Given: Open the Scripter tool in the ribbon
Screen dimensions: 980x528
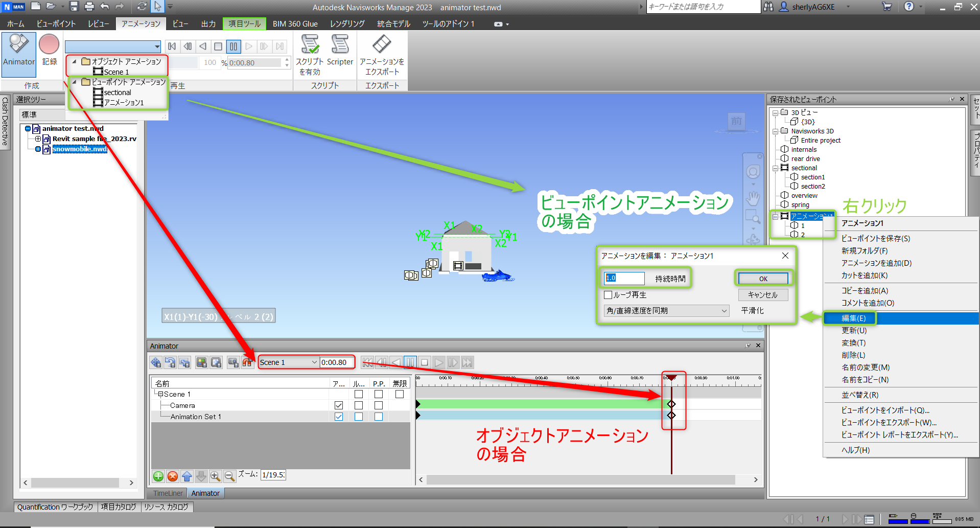Looking at the screenshot, I should pyautogui.click(x=340, y=50).
